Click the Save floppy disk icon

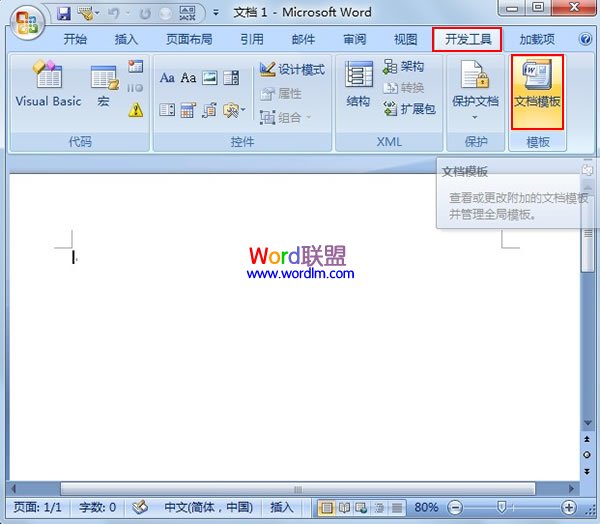[64, 13]
